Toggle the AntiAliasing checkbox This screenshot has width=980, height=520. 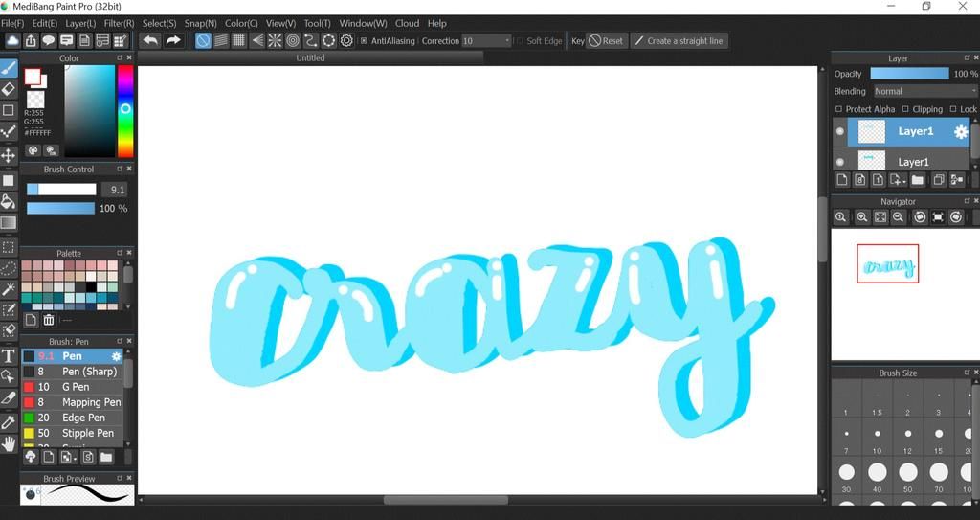(365, 40)
